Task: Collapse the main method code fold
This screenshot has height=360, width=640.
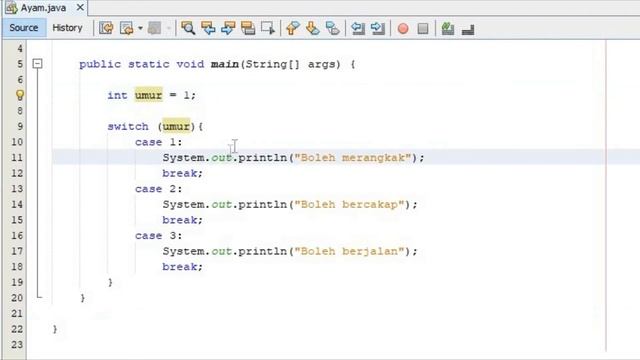Action: tap(37, 64)
